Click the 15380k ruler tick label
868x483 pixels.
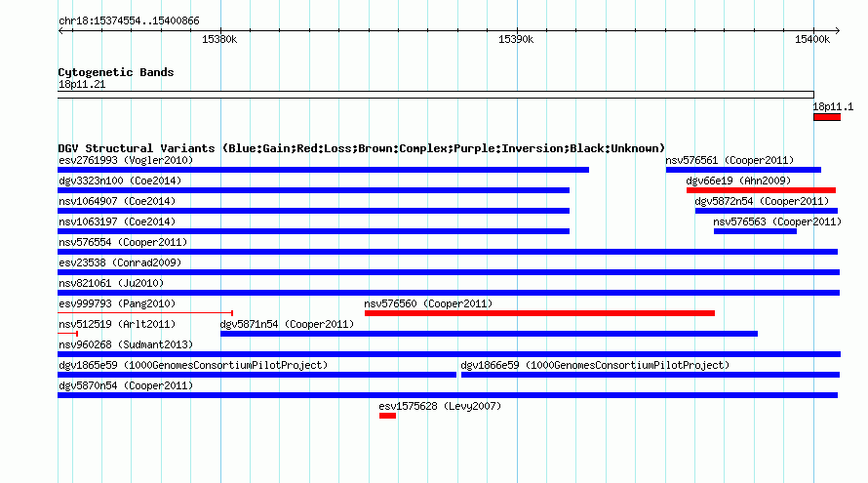219,39
